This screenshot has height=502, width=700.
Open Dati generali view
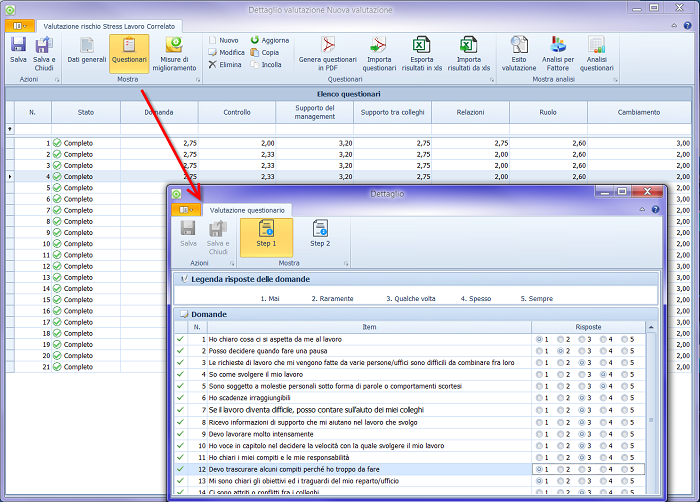click(x=87, y=51)
